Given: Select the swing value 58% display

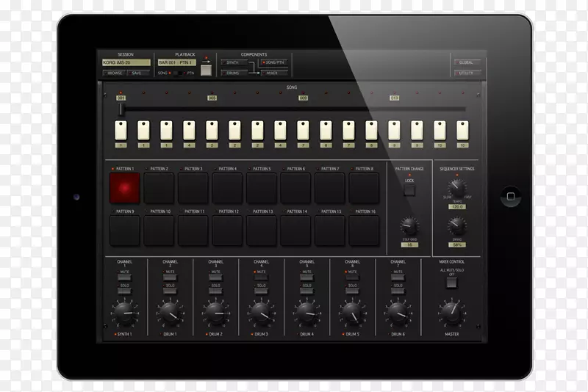Looking at the screenshot, I should pyautogui.click(x=457, y=245).
